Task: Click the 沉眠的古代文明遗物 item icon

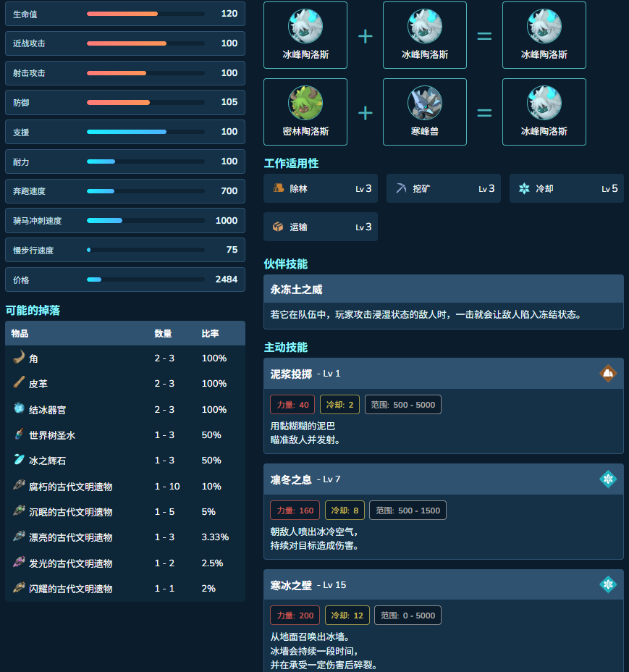Action: click(19, 511)
